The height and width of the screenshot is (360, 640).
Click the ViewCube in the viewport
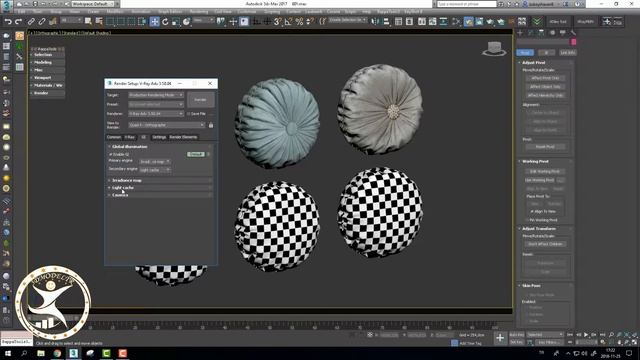494,49
